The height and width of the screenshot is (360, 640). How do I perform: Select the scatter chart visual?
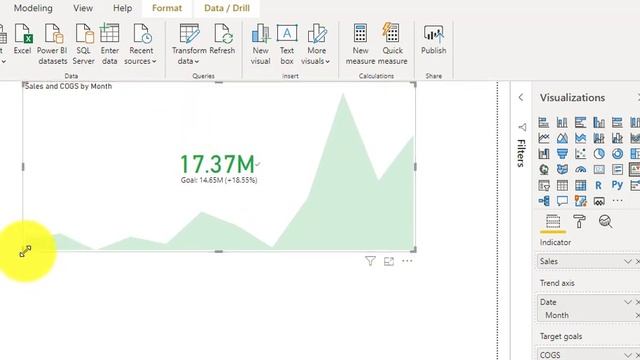(x=580, y=153)
